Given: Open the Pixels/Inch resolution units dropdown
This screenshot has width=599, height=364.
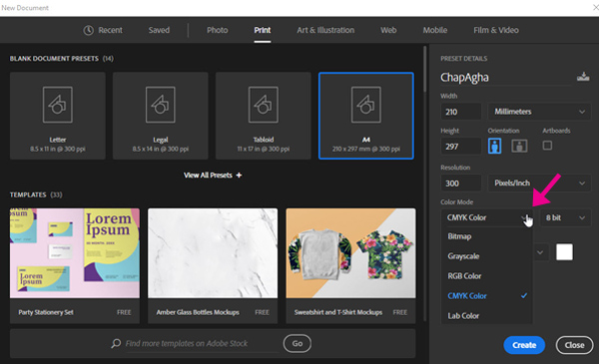Looking at the screenshot, I should 539,183.
